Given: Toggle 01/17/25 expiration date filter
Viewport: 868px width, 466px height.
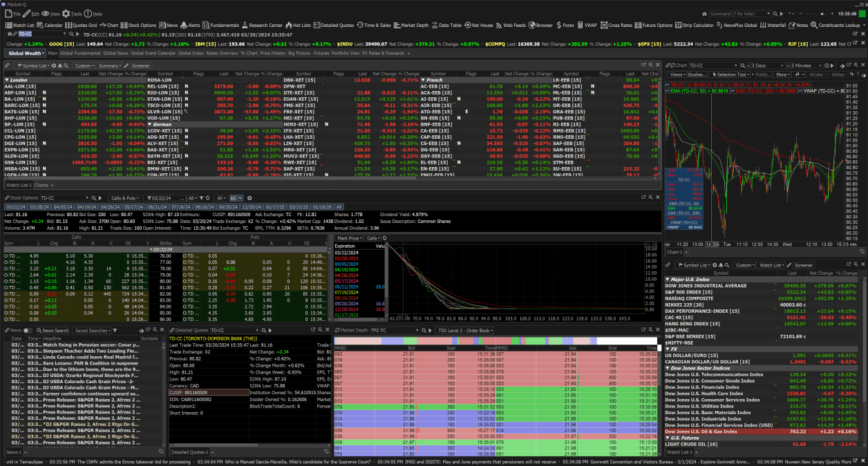Looking at the screenshot, I should tap(274, 207).
